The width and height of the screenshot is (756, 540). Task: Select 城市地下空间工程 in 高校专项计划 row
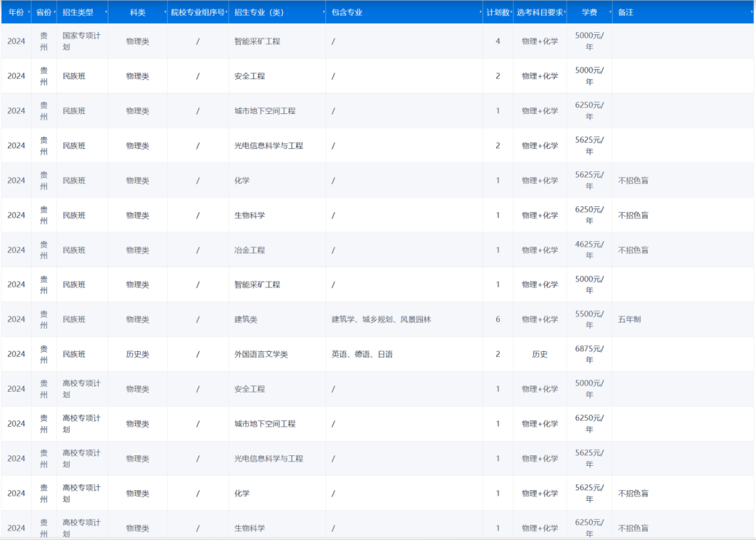pos(265,424)
